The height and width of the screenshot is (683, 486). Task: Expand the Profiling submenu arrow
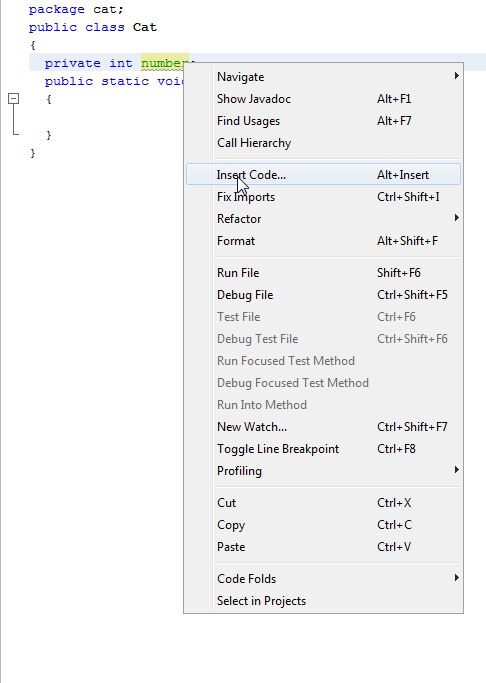(x=456, y=470)
